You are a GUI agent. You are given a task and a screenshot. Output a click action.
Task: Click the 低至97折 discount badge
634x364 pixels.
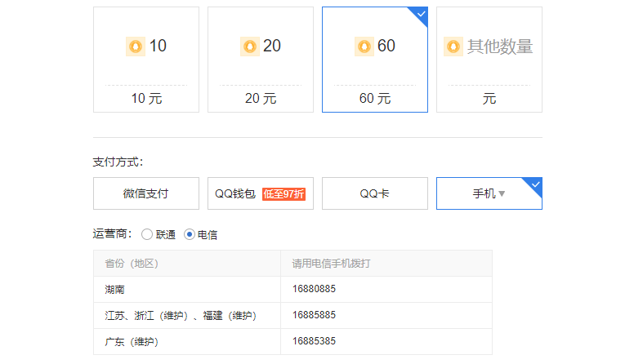(284, 194)
